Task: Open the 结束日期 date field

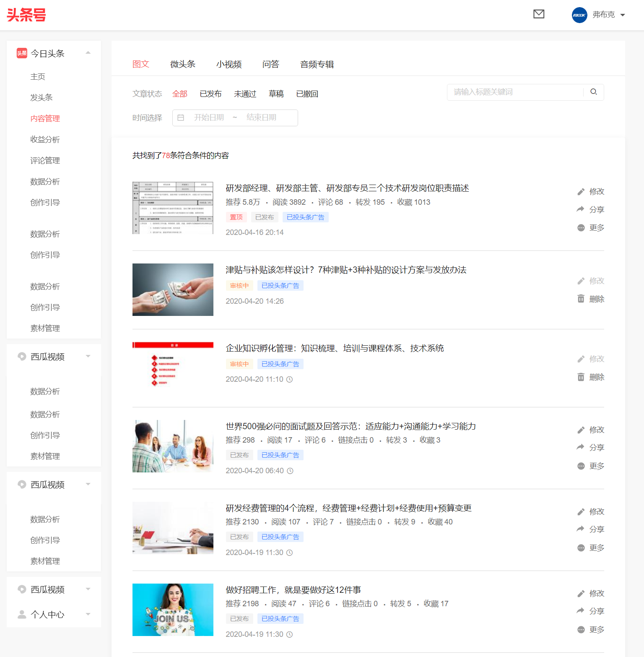Action: click(261, 117)
